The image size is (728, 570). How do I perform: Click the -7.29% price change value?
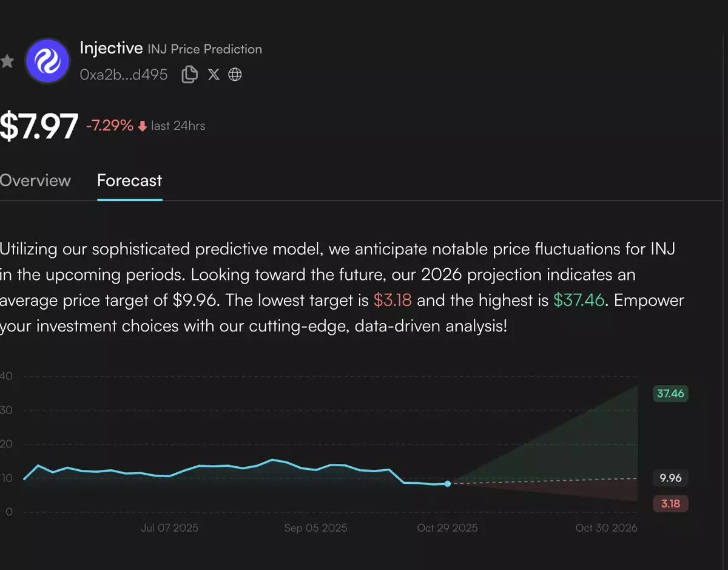(109, 126)
